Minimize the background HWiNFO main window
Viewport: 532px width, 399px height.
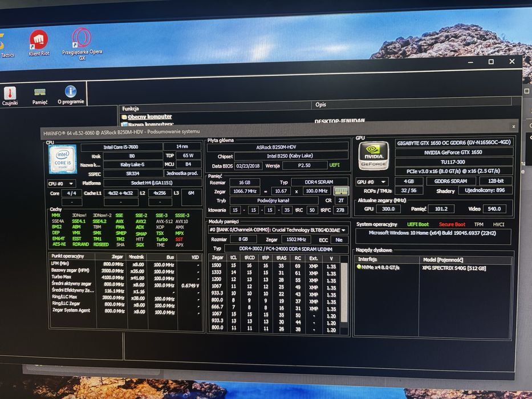(470, 62)
